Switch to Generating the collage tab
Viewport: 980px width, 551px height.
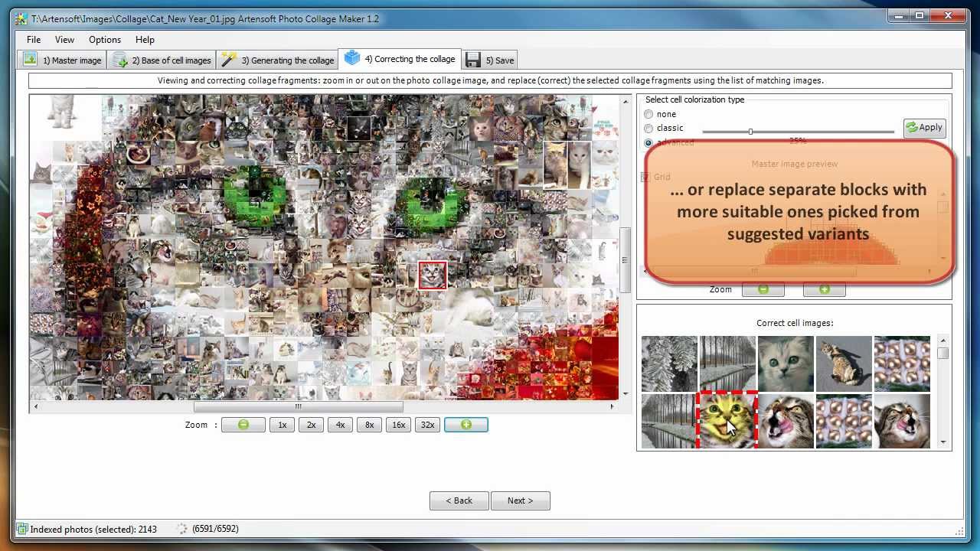pyautogui.click(x=277, y=60)
